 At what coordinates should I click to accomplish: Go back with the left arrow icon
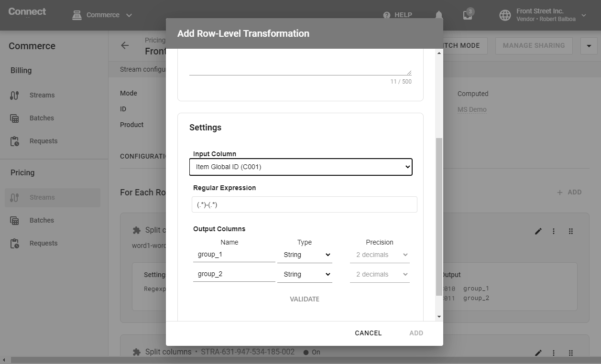[x=125, y=45]
